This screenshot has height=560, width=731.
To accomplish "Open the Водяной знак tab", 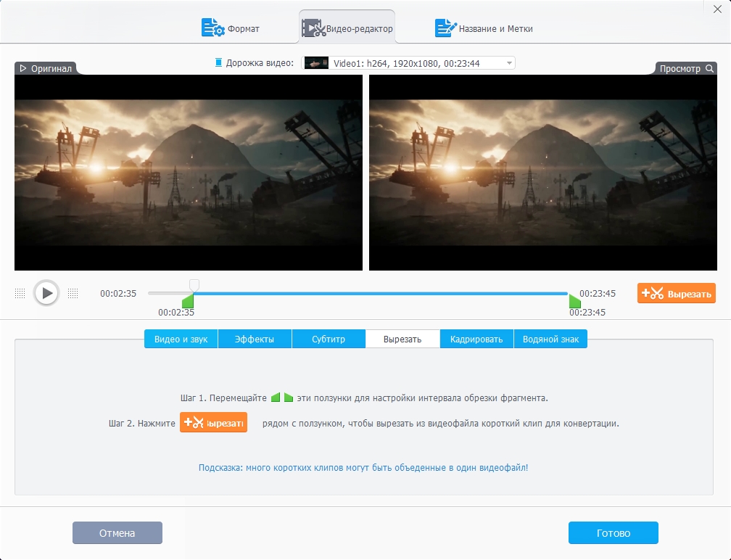I will (550, 339).
